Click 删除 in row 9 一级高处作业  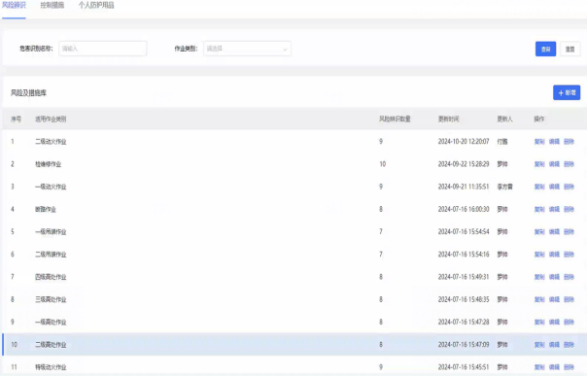pyautogui.click(x=569, y=322)
